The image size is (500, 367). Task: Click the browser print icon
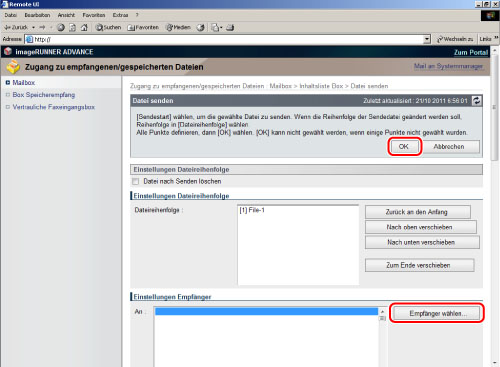coord(230,27)
